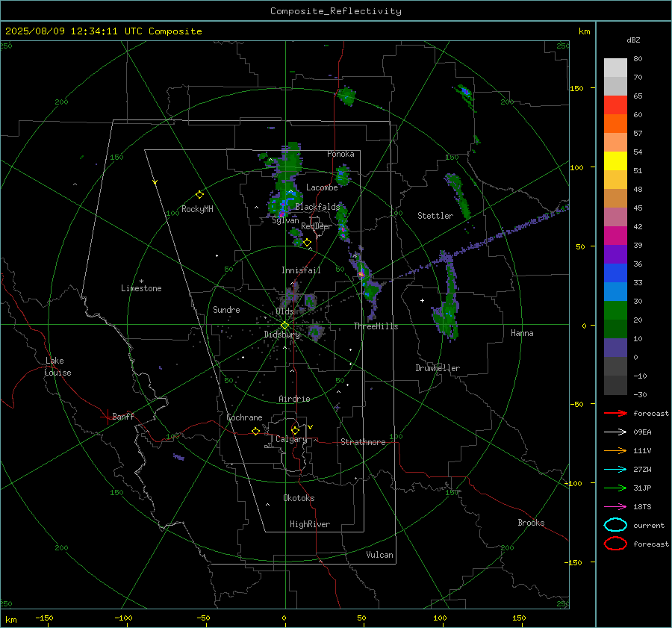Click the cyan 27ZW arrow icon
The width and height of the screenshot is (672, 628).
pyautogui.click(x=615, y=470)
